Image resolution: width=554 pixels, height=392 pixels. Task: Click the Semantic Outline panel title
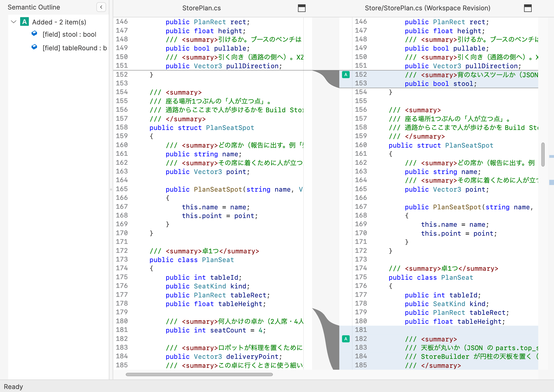pos(34,7)
